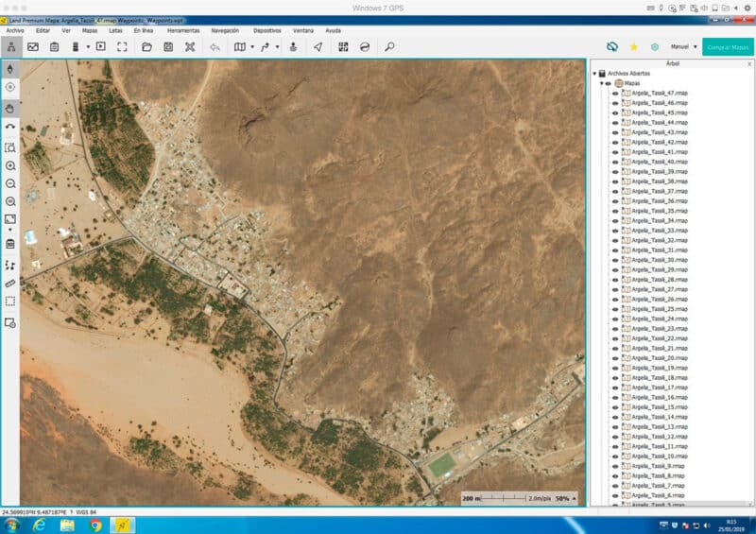The width and height of the screenshot is (756, 534).
Task: Click the image/map view icon in toolbar
Action: 33,47
